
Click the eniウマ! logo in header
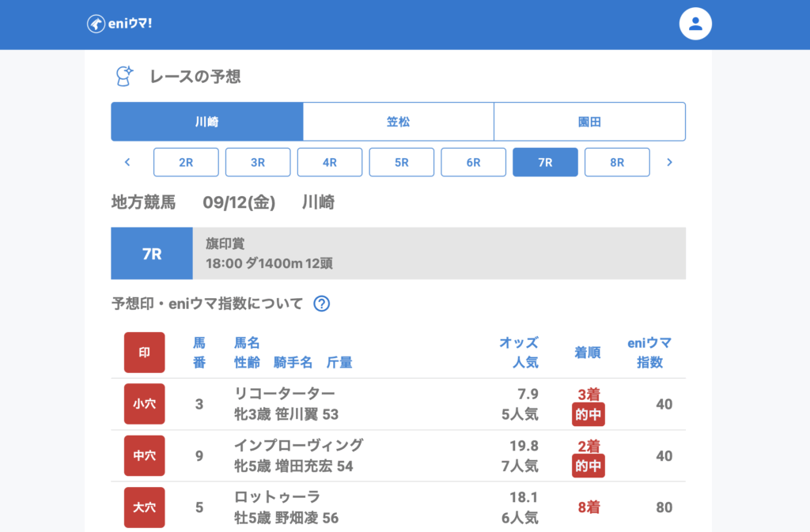(119, 24)
